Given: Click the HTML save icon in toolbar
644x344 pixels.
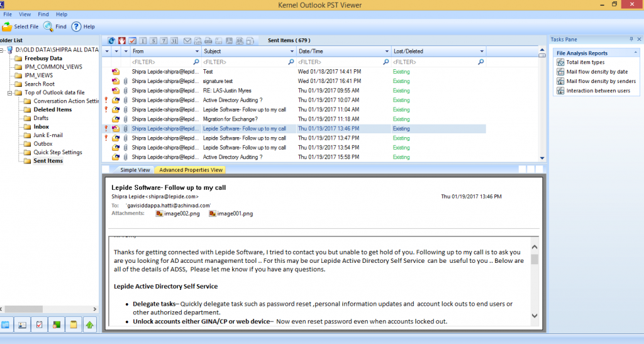Looking at the screenshot, I should tap(240, 41).
